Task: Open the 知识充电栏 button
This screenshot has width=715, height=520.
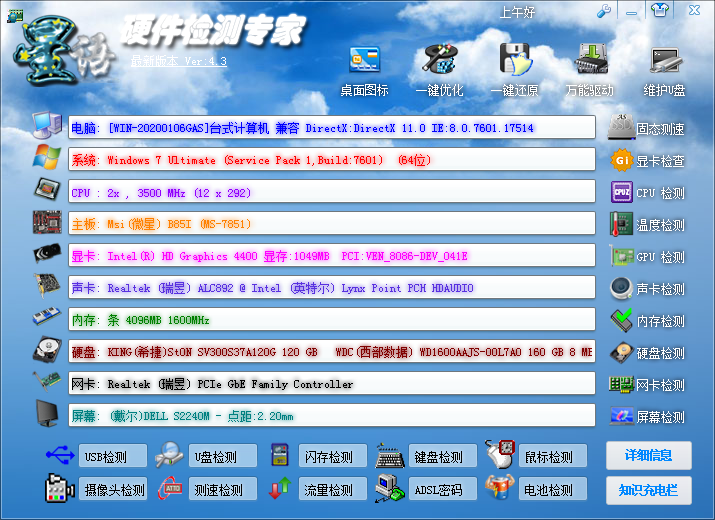Action: click(x=648, y=490)
